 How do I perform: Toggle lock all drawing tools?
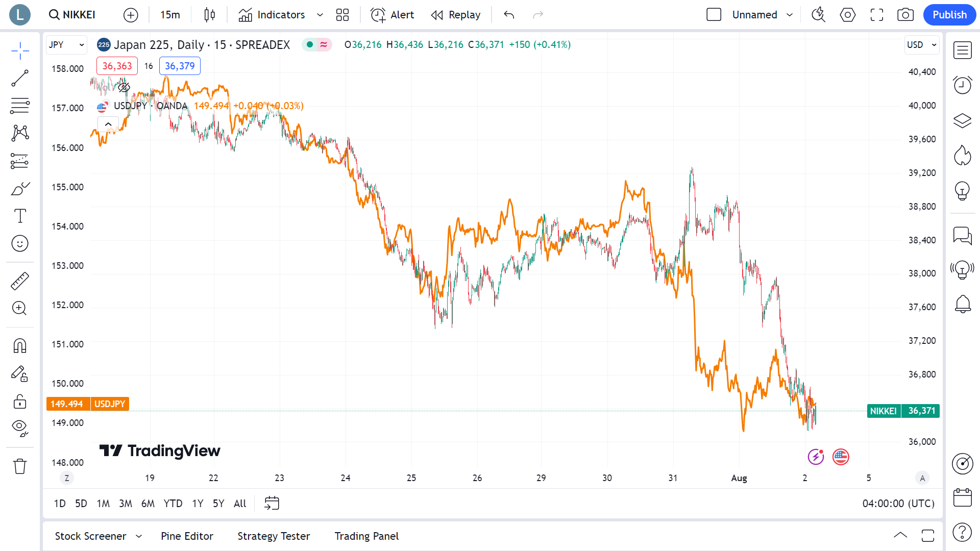20,402
